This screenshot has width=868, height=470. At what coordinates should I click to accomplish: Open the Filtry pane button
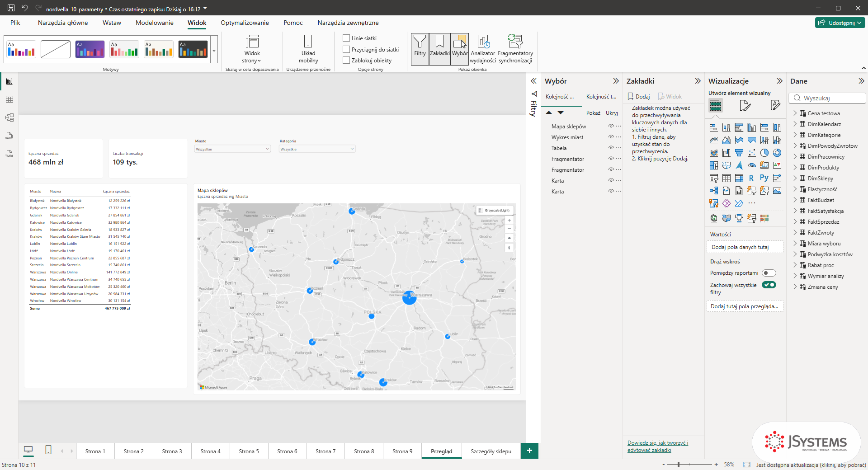[420, 49]
